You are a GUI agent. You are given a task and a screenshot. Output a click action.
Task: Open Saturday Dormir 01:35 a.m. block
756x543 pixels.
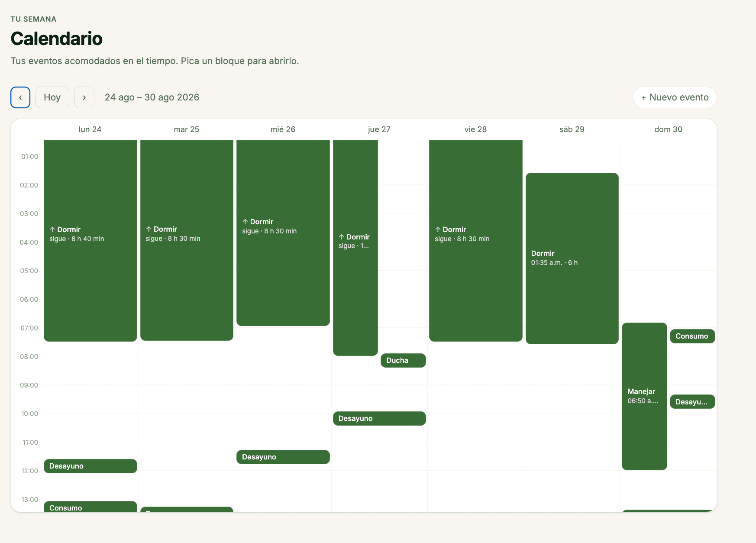tap(572, 259)
